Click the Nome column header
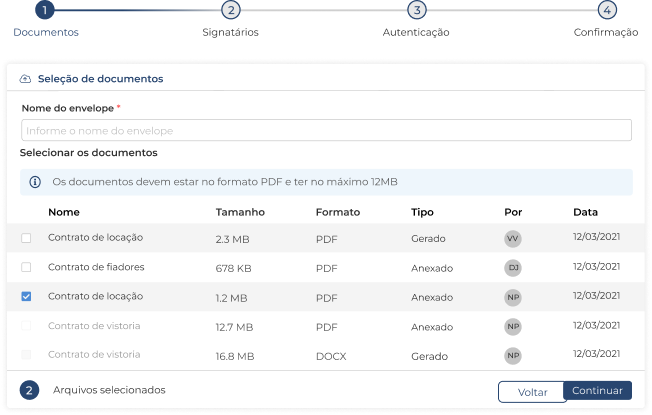The width and height of the screenshot is (652, 415). click(64, 212)
